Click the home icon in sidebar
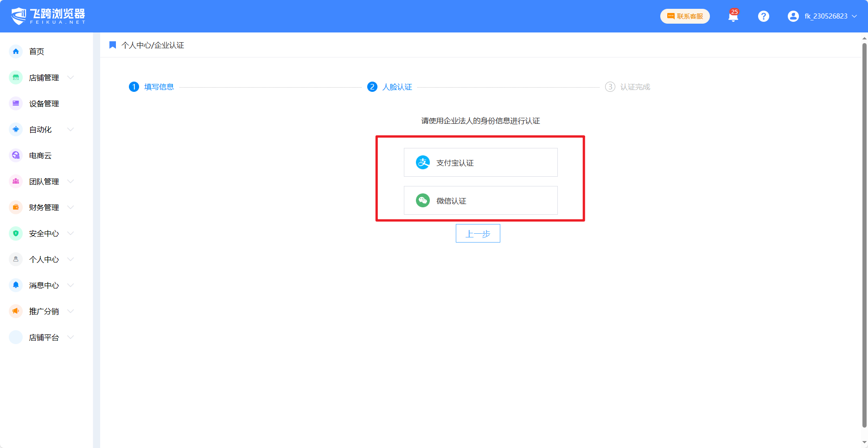 pyautogui.click(x=16, y=51)
